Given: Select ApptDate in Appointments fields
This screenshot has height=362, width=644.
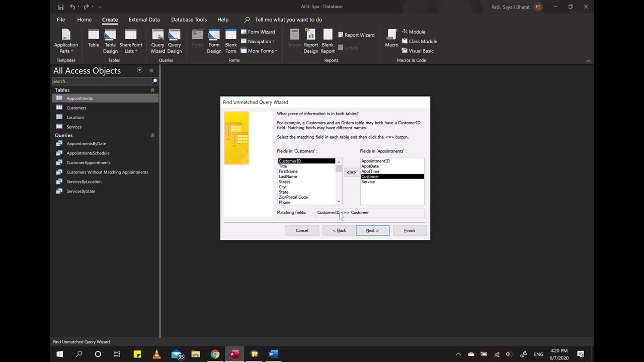Looking at the screenshot, I should (x=392, y=166).
